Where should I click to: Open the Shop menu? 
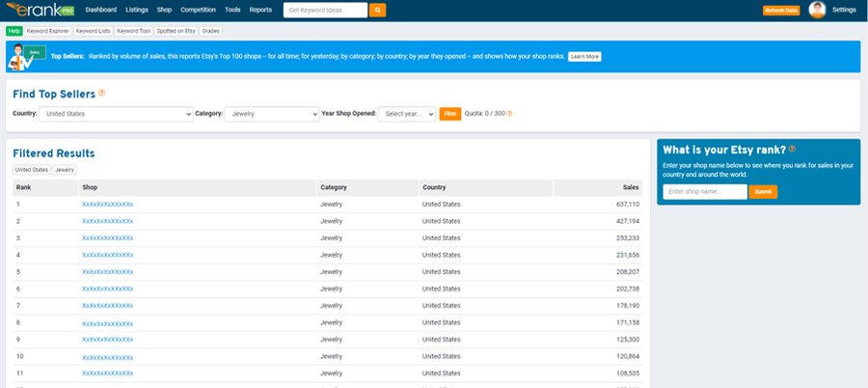pos(164,10)
